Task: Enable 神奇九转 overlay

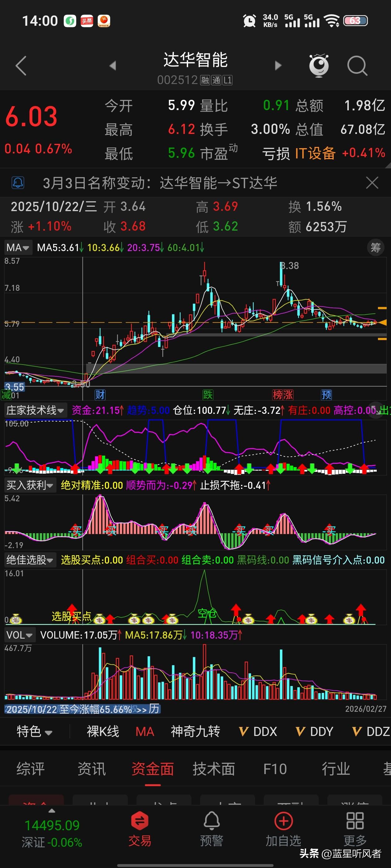Action: coord(195,732)
